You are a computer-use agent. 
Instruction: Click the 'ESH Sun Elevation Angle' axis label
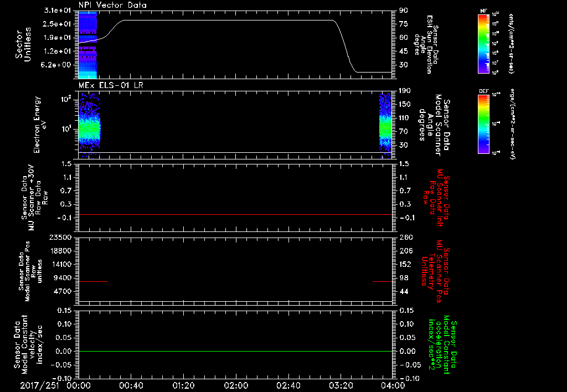[426, 44]
